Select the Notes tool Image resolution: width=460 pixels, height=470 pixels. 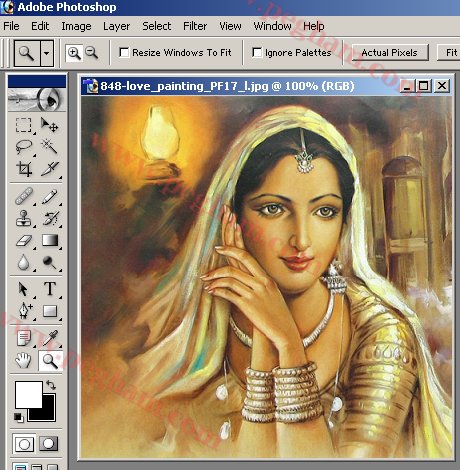click(x=24, y=338)
